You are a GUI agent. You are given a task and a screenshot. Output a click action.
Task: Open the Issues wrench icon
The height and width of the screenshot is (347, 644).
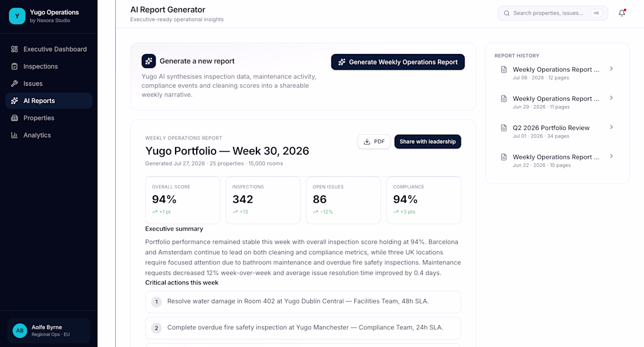(15, 83)
